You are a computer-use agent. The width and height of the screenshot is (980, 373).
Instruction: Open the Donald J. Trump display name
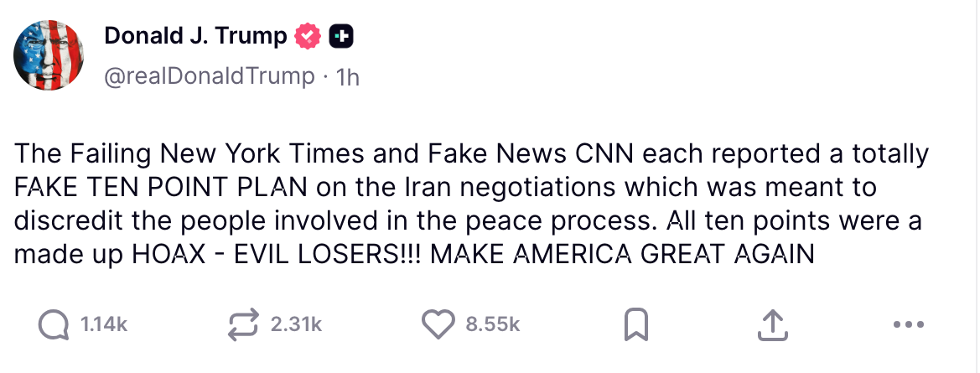[194, 36]
